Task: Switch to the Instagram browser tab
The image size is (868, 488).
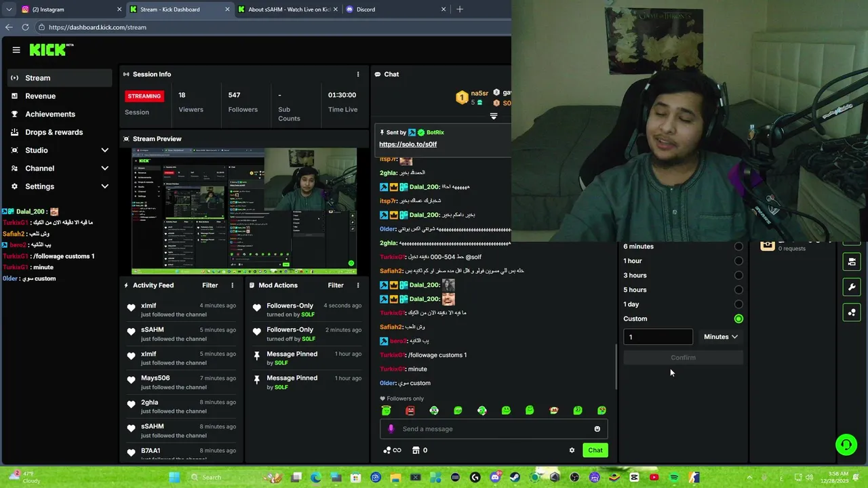Action: click(71, 9)
